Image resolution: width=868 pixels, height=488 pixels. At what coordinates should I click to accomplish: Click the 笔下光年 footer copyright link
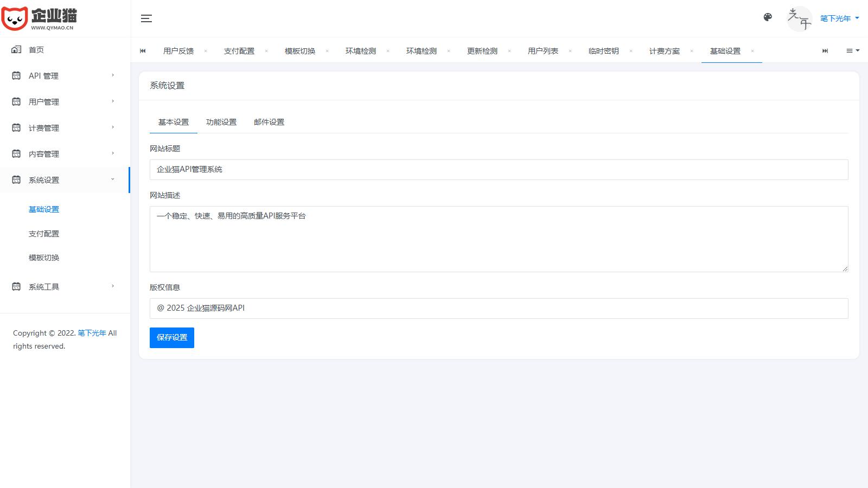pyautogui.click(x=92, y=333)
